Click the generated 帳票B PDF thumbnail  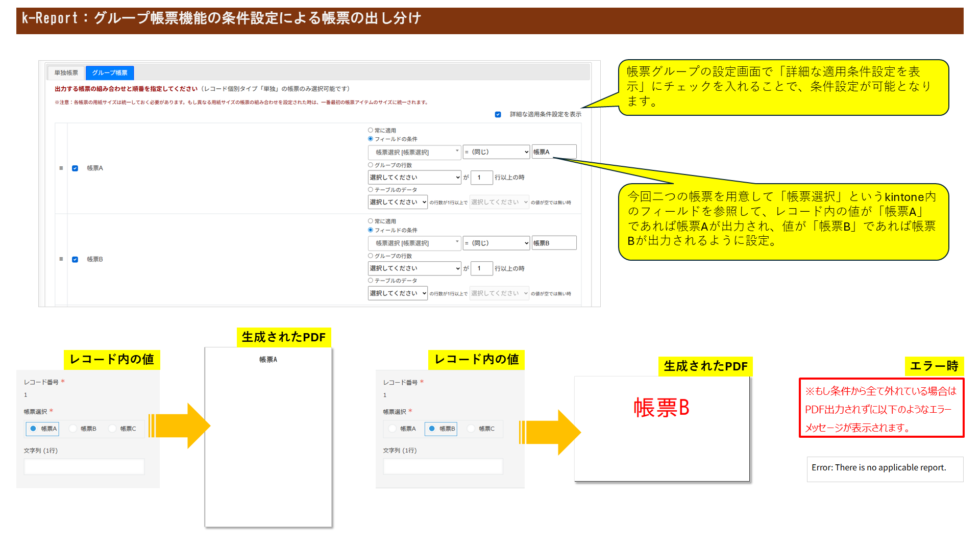(x=661, y=429)
